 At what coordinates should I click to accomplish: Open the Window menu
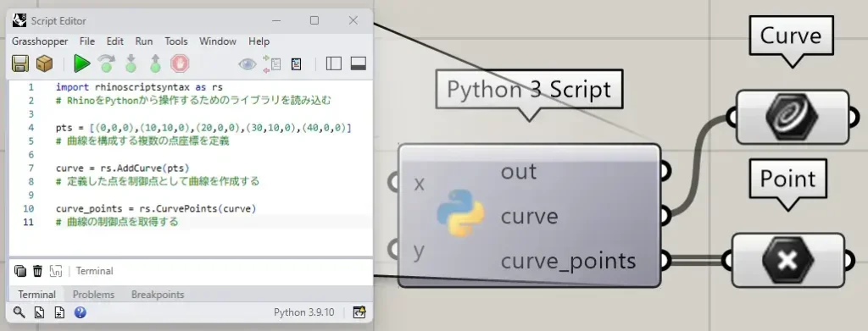[x=218, y=41]
